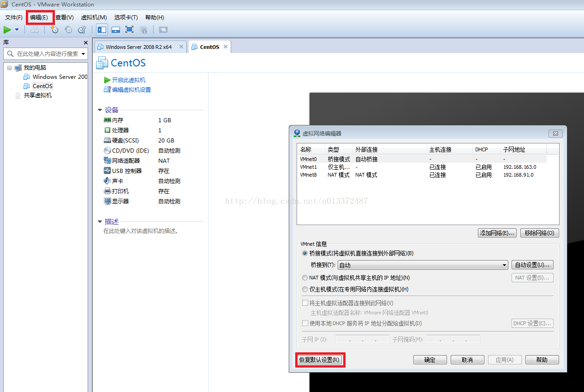This screenshot has width=584, height=392.
Task: Open the 文件(F) menu
Action: click(x=13, y=18)
